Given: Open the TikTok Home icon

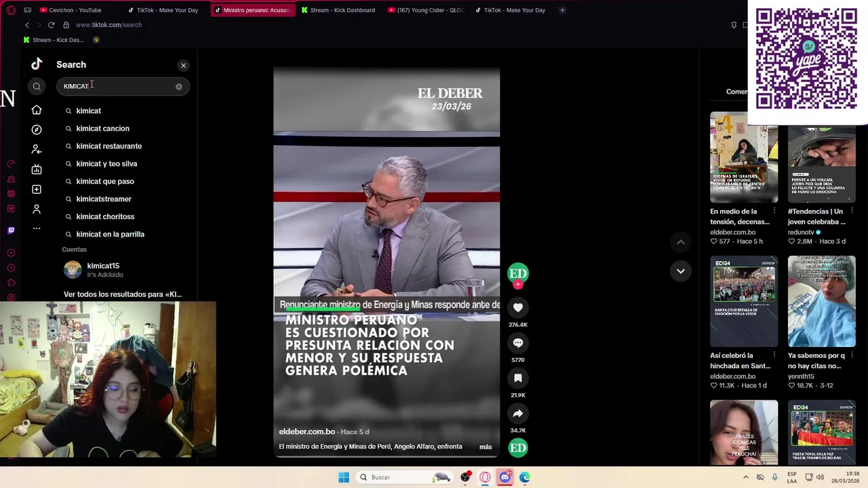Looking at the screenshot, I should (x=37, y=110).
